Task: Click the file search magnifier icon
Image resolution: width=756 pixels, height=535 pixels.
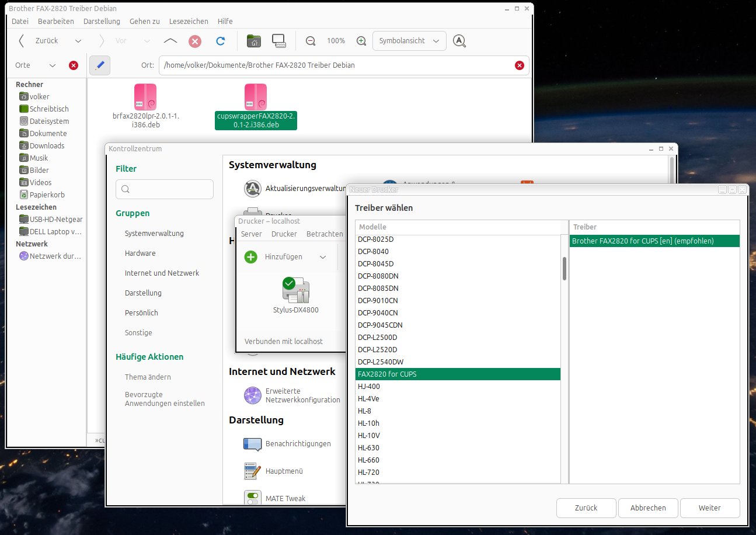Action: click(459, 41)
